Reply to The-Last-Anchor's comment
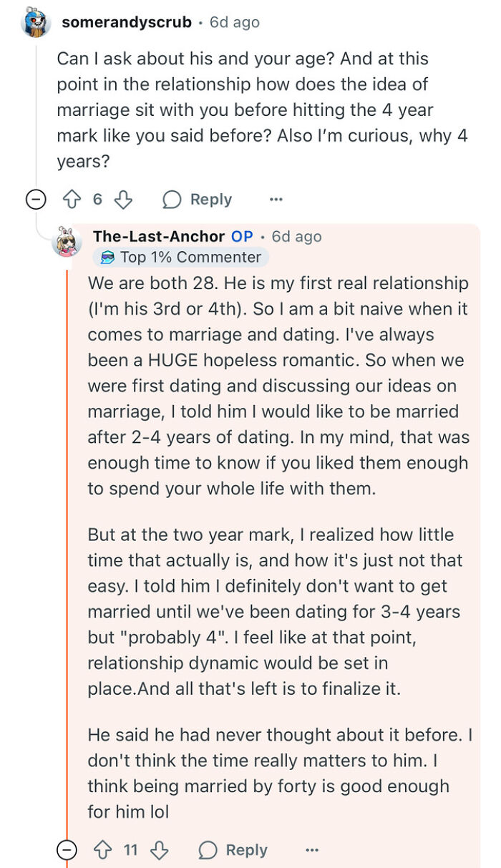501x868 pixels. point(248,849)
